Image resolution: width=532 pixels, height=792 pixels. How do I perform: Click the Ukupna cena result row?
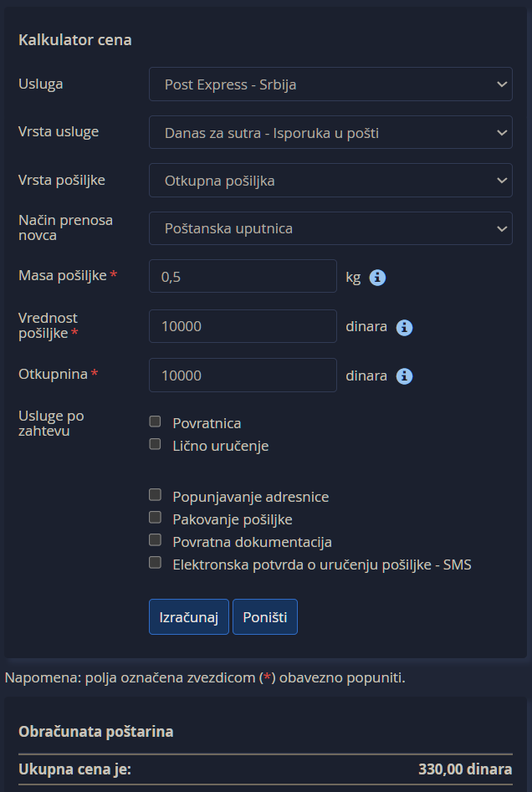[265, 770]
